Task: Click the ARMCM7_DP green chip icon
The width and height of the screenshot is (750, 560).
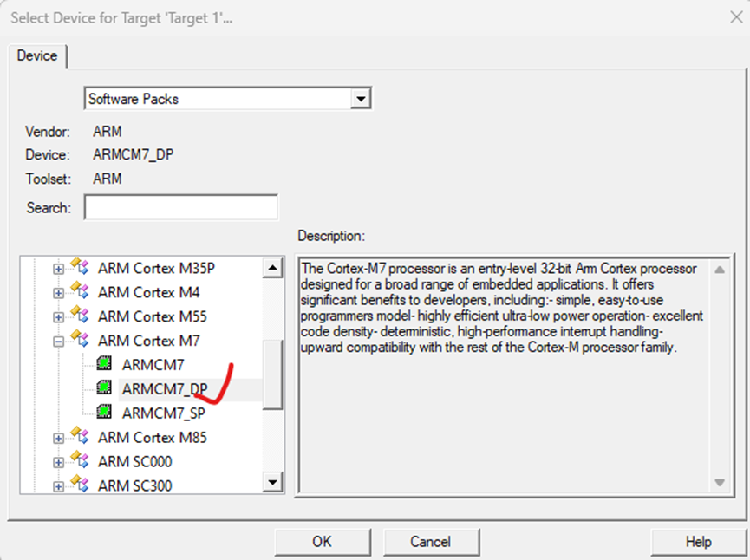Action: pos(104,387)
